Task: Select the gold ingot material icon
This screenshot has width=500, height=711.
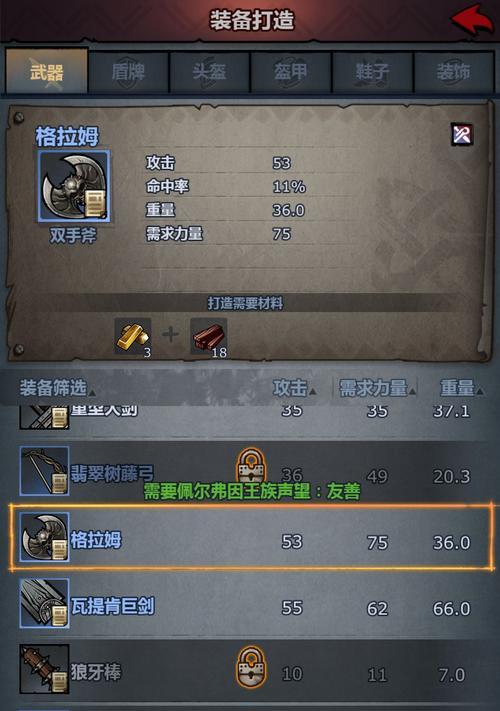Action: [133, 337]
